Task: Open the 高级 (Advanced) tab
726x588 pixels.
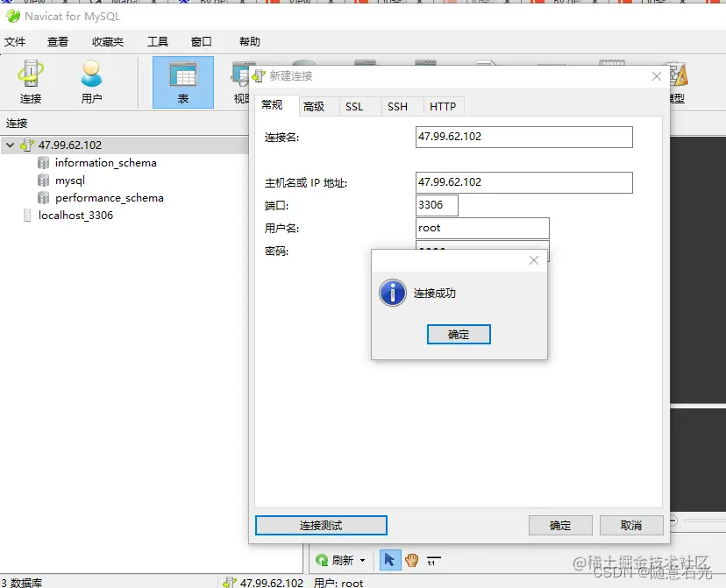Action: 317,106
